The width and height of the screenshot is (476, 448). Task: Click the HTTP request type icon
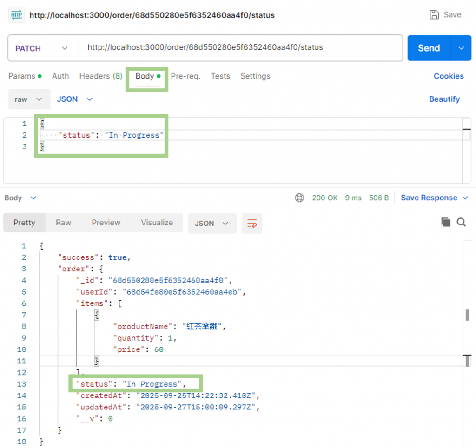tap(16, 14)
